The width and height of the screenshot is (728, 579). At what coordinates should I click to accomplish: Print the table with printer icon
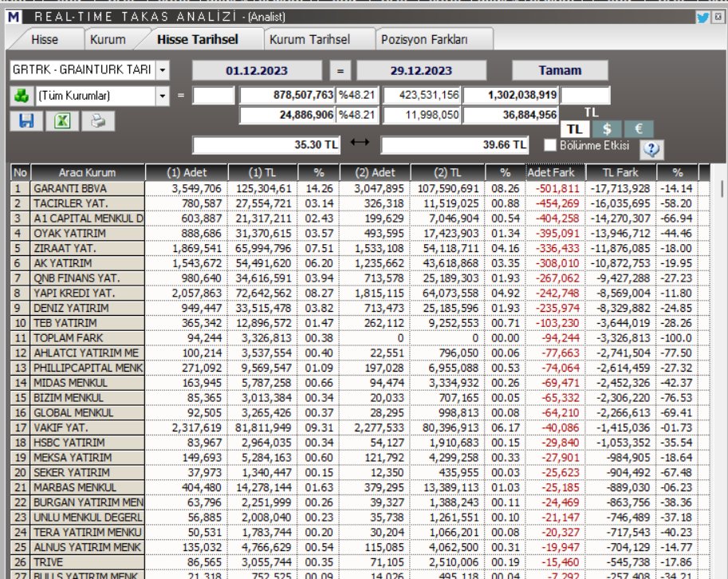tap(98, 121)
